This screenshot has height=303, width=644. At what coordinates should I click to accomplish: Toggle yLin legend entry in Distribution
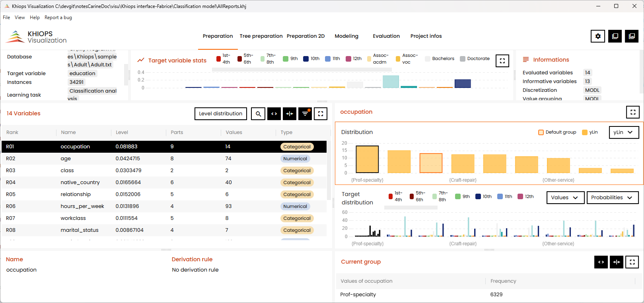pos(590,132)
